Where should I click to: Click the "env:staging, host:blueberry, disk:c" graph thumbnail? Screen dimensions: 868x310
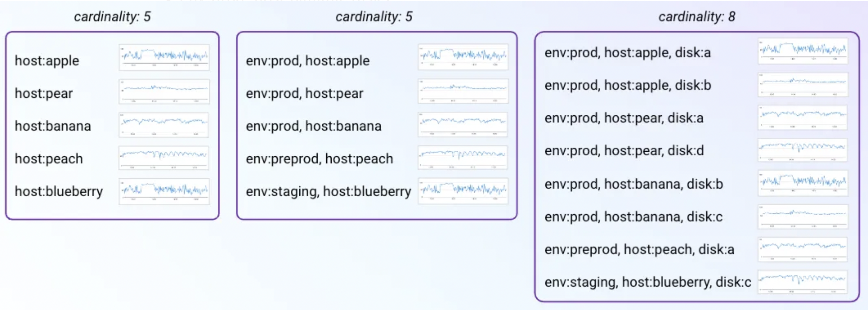(x=802, y=281)
